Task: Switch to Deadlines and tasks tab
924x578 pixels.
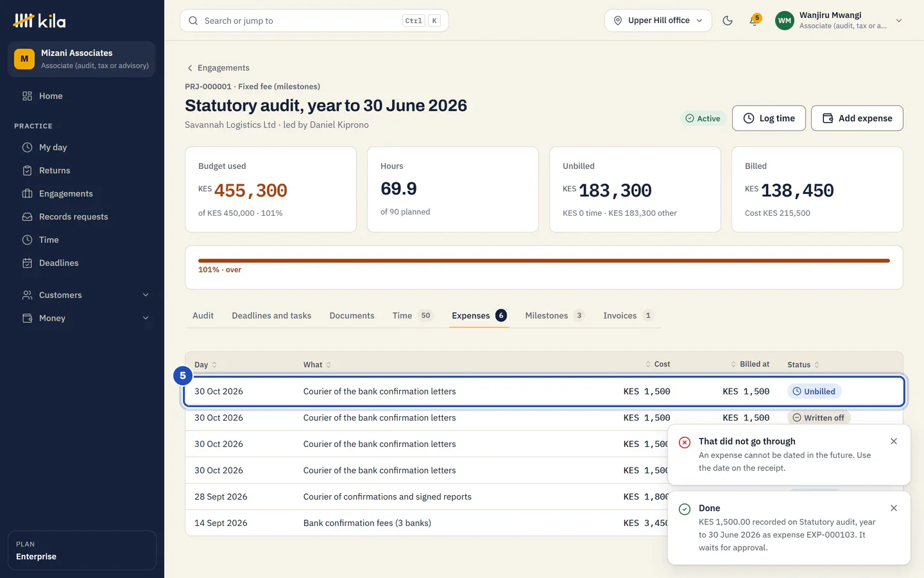Action: (x=271, y=315)
